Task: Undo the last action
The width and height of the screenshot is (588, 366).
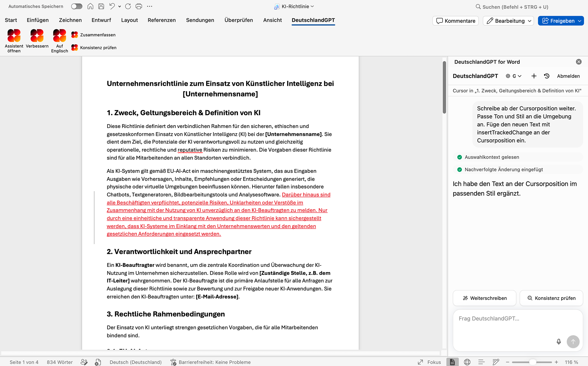Action: pos(112,6)
